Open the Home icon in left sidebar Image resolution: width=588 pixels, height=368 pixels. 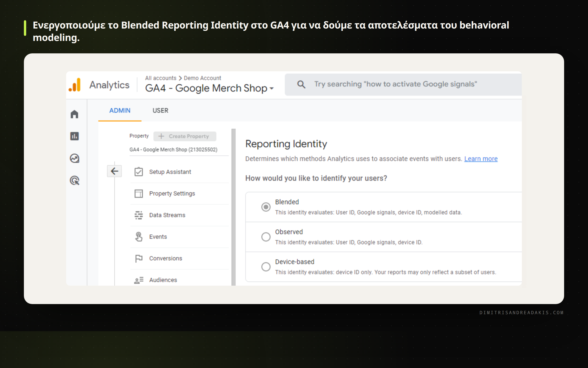pyautogui.click(x=74, y=114)
